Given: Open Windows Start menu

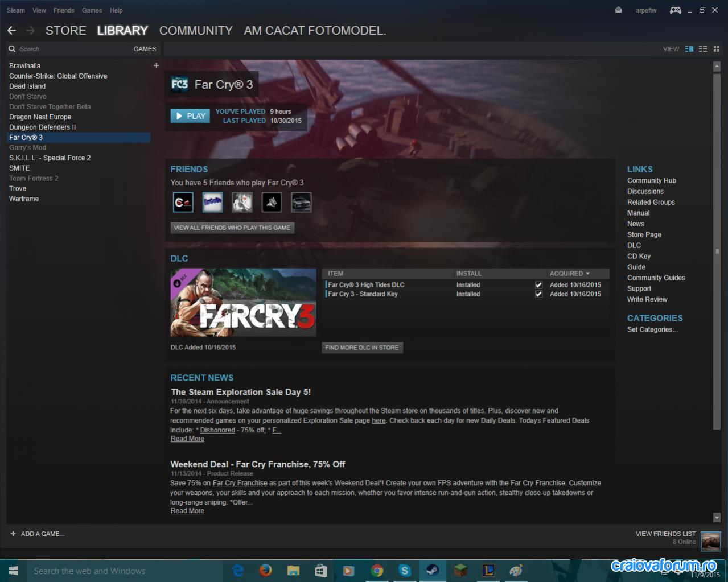Looking at the screenshot, I should click(x=14, y=571).
